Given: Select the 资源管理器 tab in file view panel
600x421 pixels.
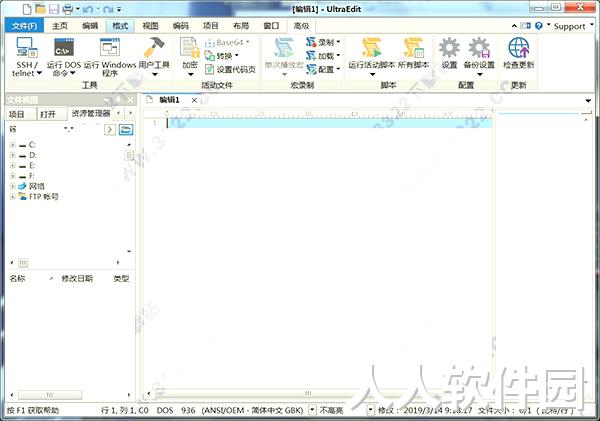Looking at the screenshot, I should click(x=91, y=113).
